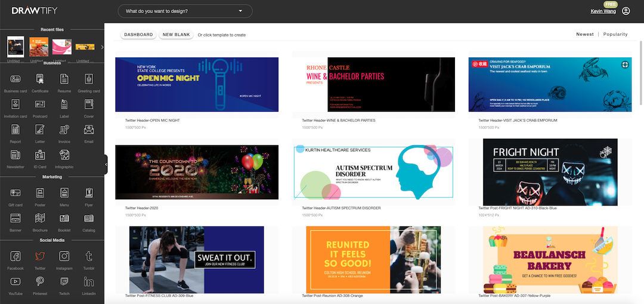Choose the Email design icon

pos(89,130)
